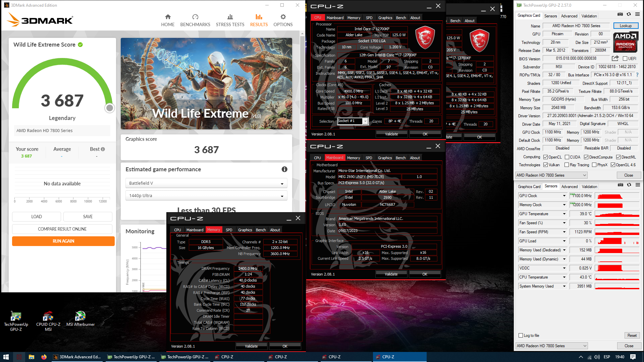
Task: Toggle DirectML checkbox in GPU-Z
Action: coord(618,157)
